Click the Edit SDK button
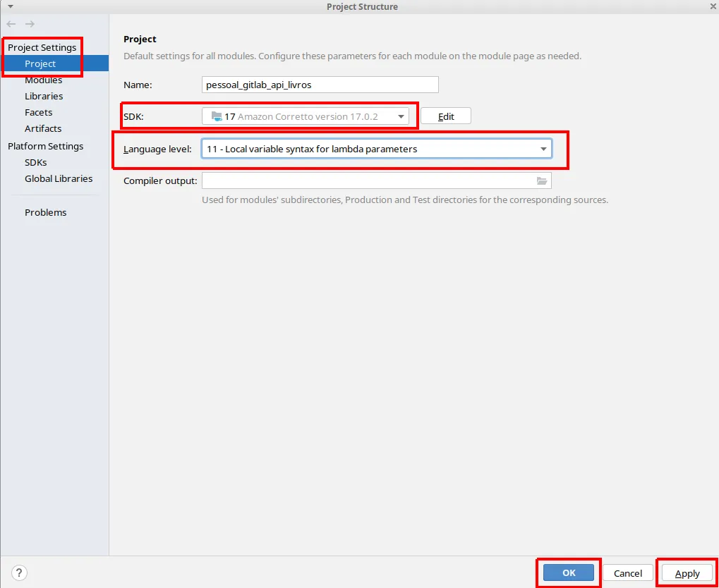 [446, 116]
